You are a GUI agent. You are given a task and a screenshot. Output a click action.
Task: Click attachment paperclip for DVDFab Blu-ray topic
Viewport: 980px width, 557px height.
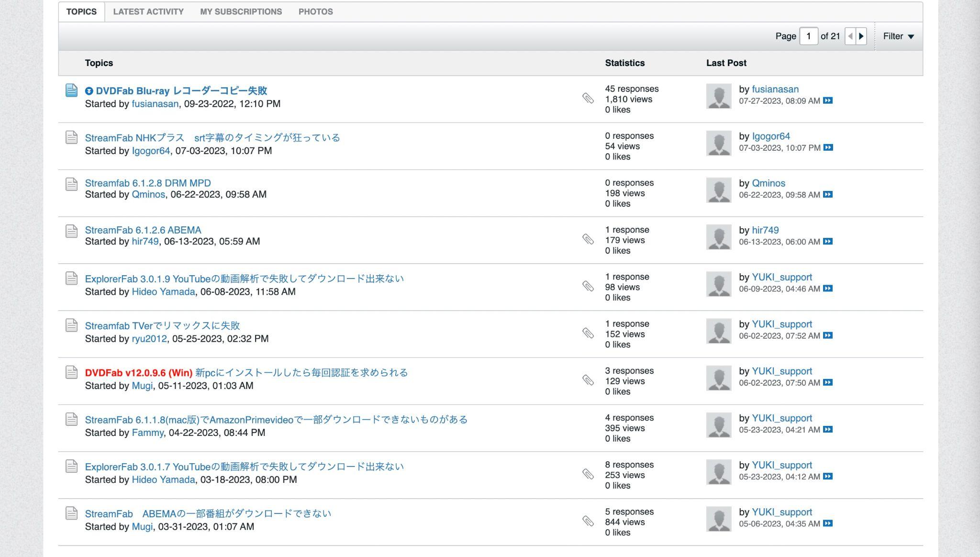588,98
